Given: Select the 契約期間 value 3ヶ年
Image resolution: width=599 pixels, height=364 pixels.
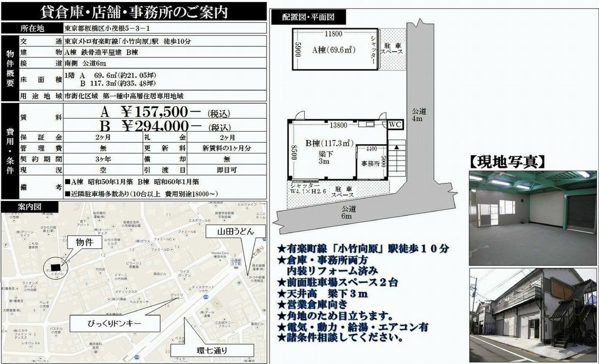Looking at the screenshot, I should (x=102, y=160).
